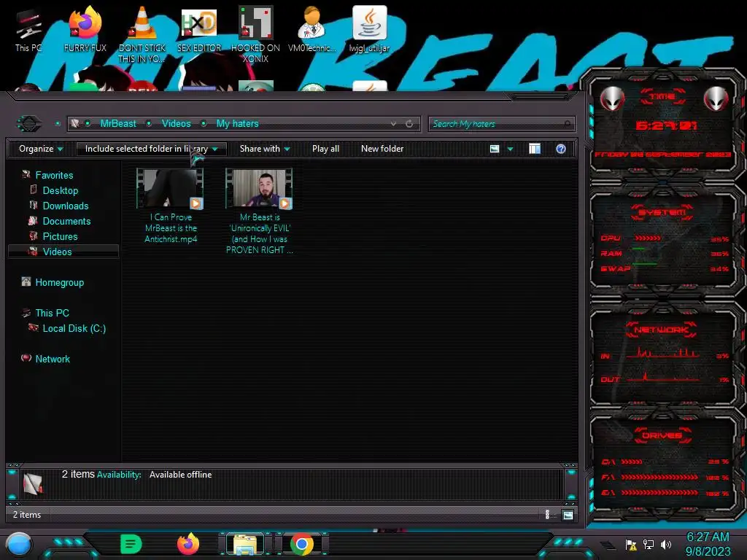The width and height of the screenshot is (747, 560).
Task: Open the Start orb
Action: click(19, 544)
